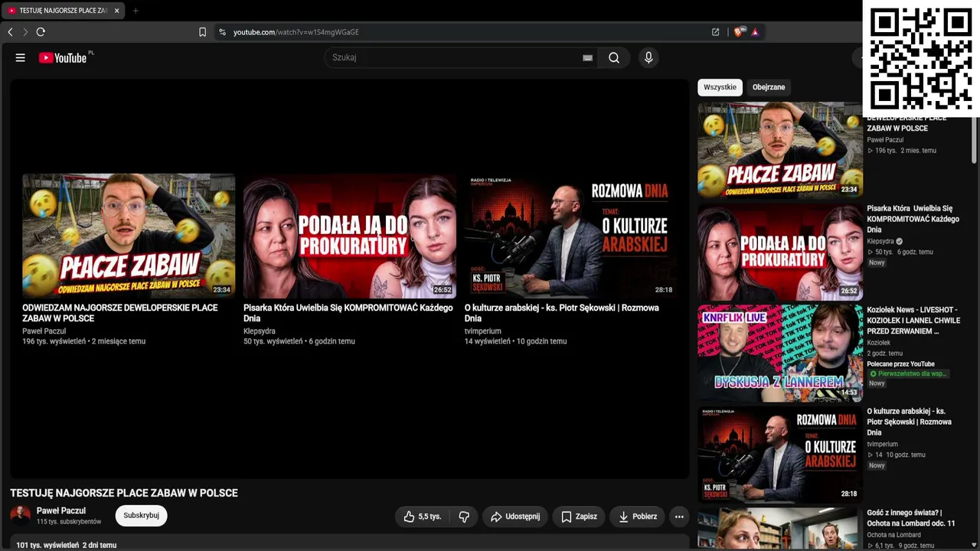The width and height of the screenshot is (980, 551).
Task: Open more actions with the three dots
Action: pyautogui.click(x=679, y=517)
